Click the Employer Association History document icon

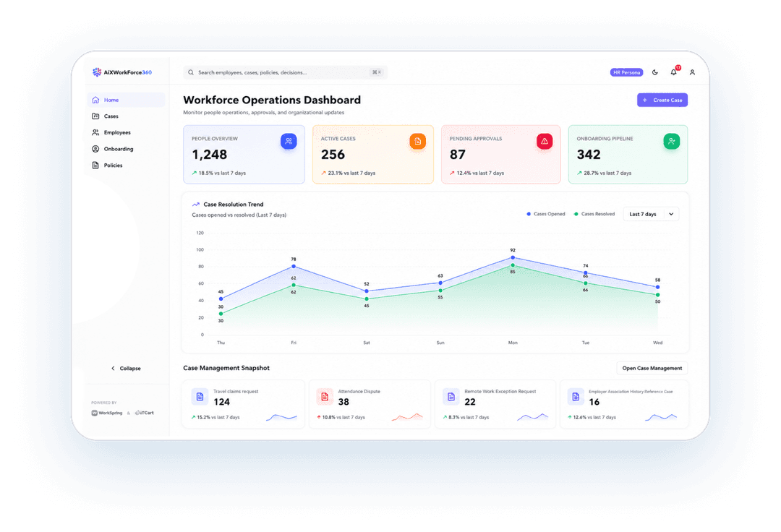coord(576,397)
